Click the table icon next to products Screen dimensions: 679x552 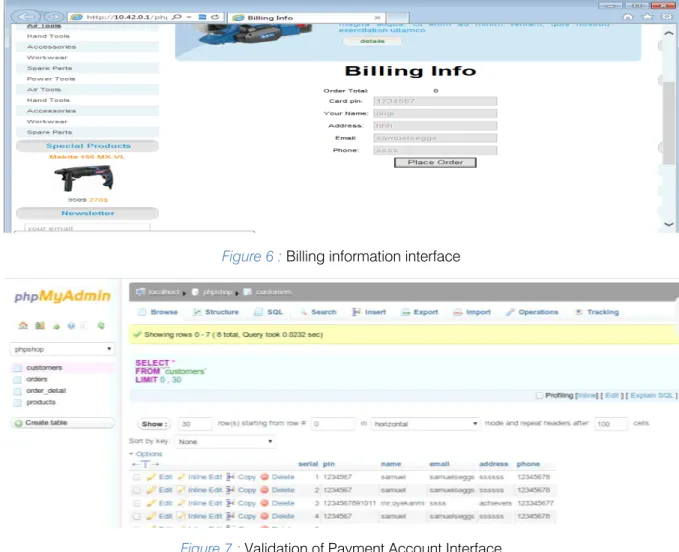(x=17, y=403)
